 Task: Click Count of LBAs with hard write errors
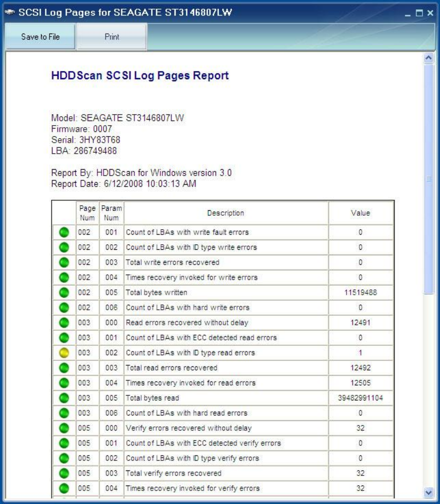(187, 308)
